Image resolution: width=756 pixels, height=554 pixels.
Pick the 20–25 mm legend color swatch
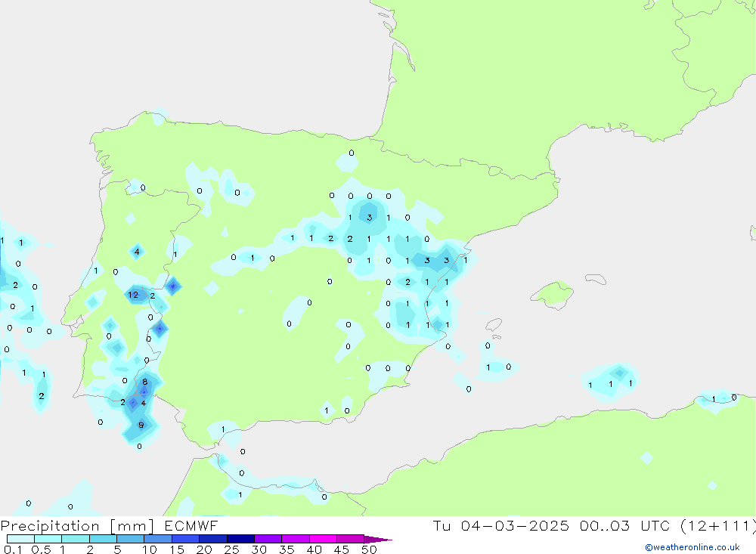tap(213, 539)
